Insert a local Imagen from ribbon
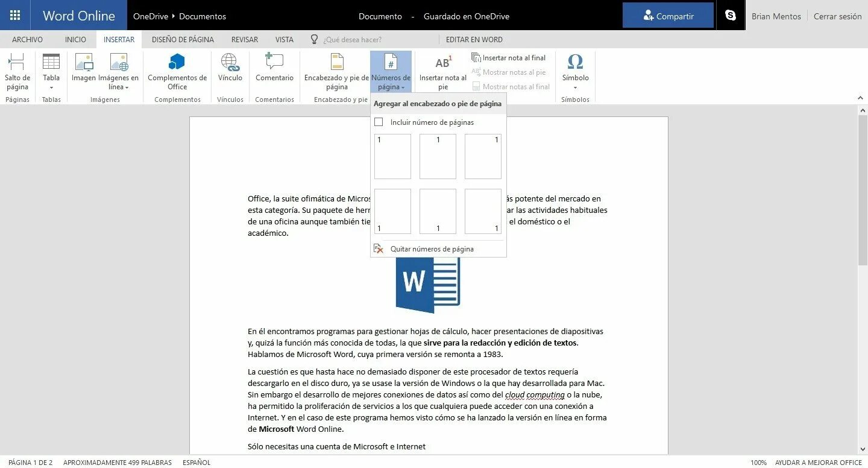The width and height of the screenshot is (868, 468). coord(84,68)
